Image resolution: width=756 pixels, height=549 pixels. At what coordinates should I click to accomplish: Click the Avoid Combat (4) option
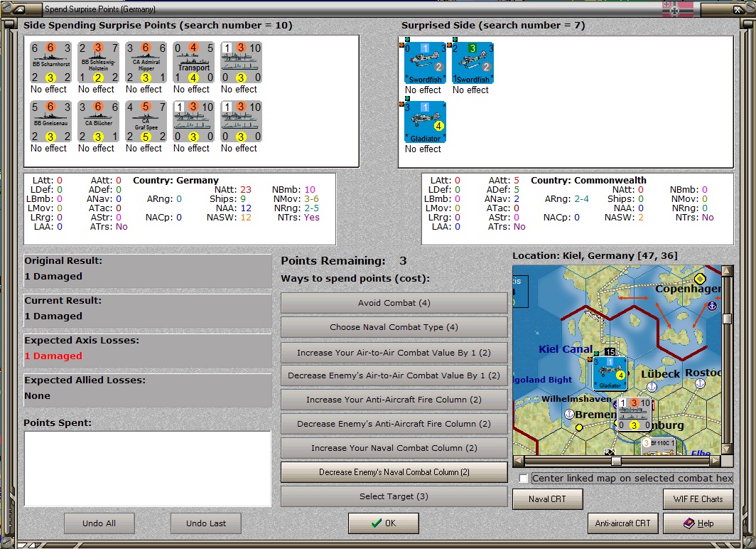(394, 303)
